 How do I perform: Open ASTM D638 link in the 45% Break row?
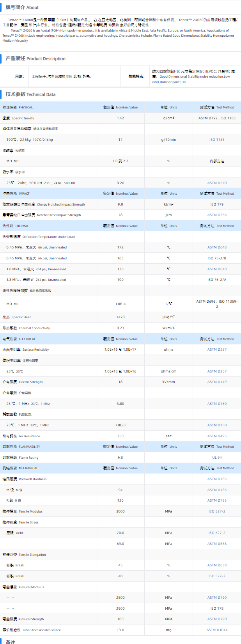coord(217,565)
